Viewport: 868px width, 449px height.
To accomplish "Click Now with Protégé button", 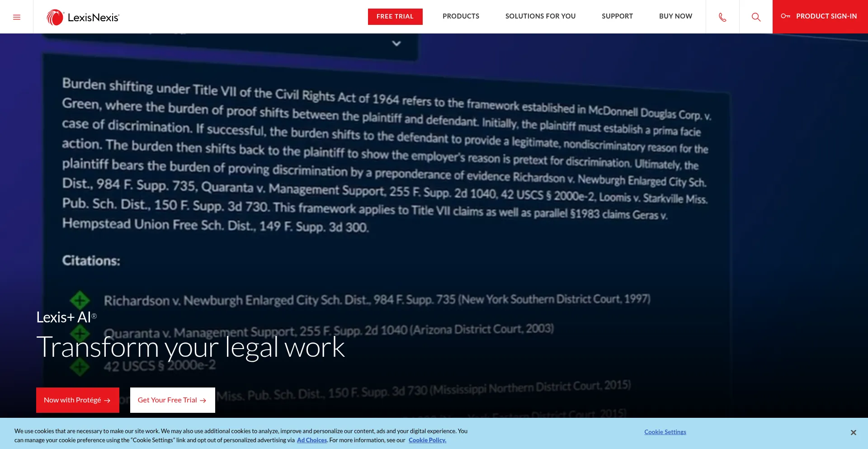I will click(78, 400).
